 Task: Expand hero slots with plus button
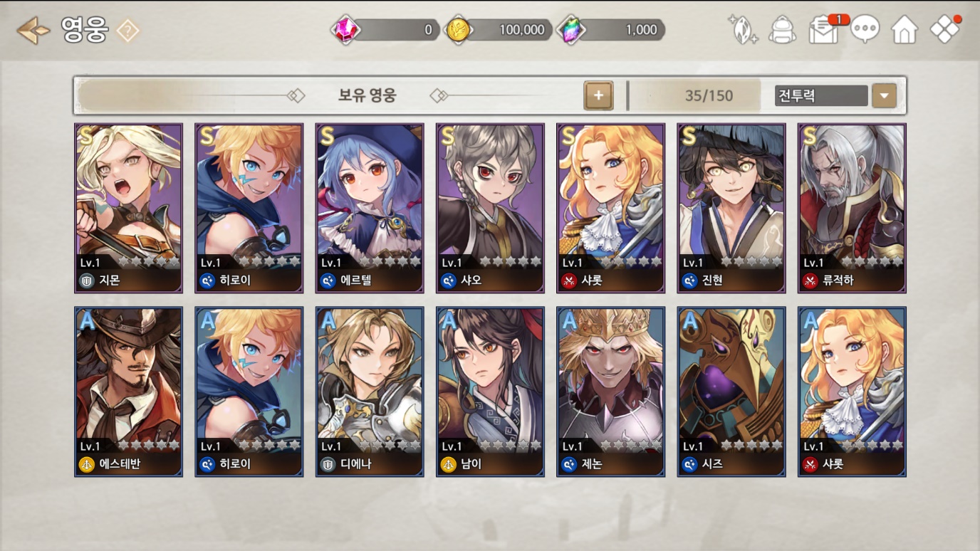[x=598, y=95]
